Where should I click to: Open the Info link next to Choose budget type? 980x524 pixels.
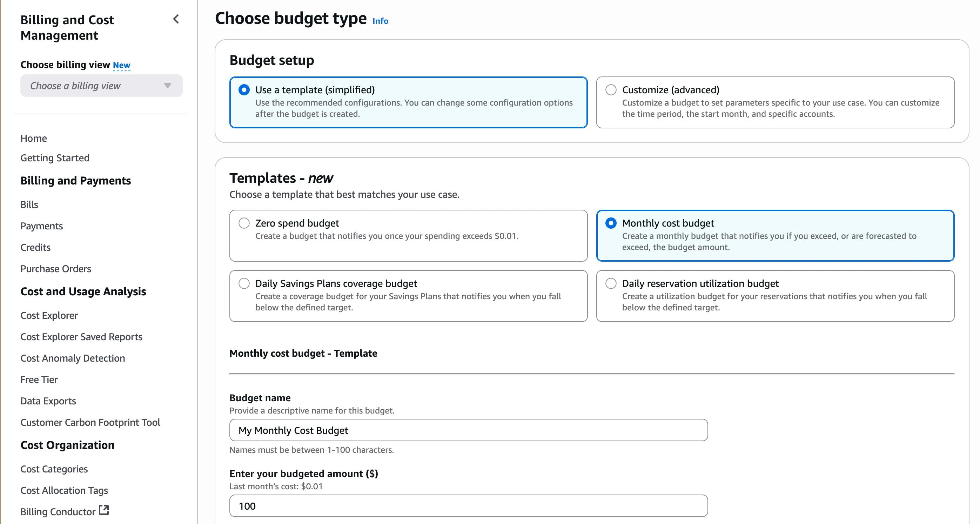tap(381, 21)
